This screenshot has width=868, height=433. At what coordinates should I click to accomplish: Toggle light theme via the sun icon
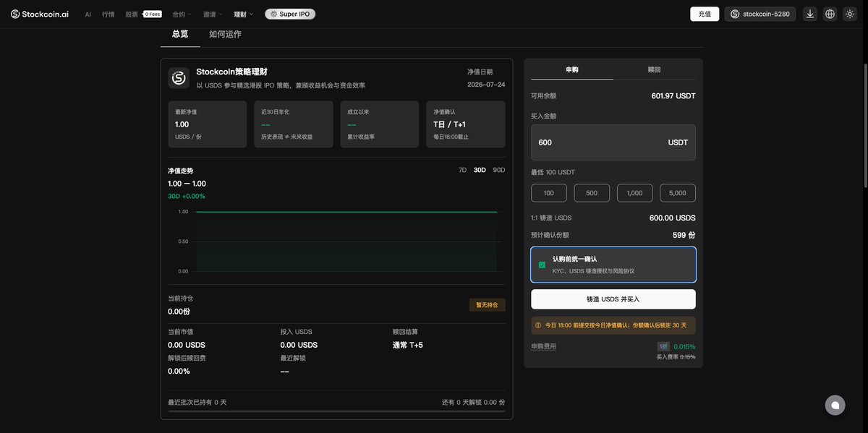coord(849,14)
